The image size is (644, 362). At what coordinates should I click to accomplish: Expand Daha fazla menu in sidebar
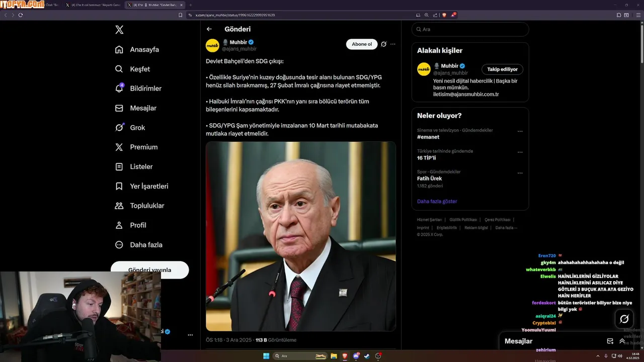point(139,245)
